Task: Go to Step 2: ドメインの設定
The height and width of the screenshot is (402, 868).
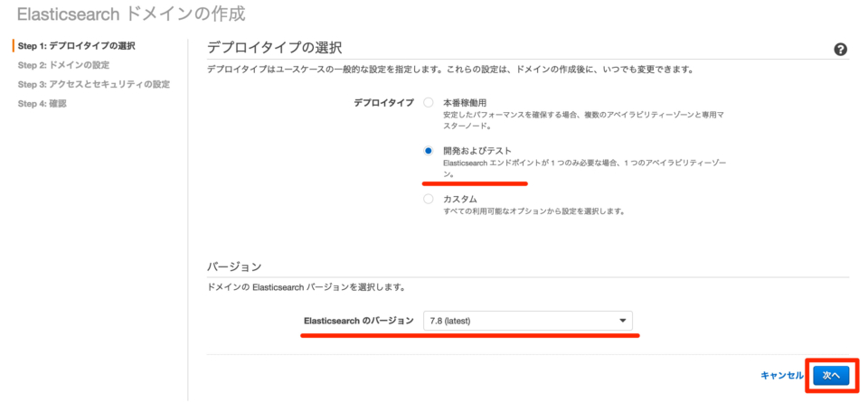Action: click(x=63, y=65)
